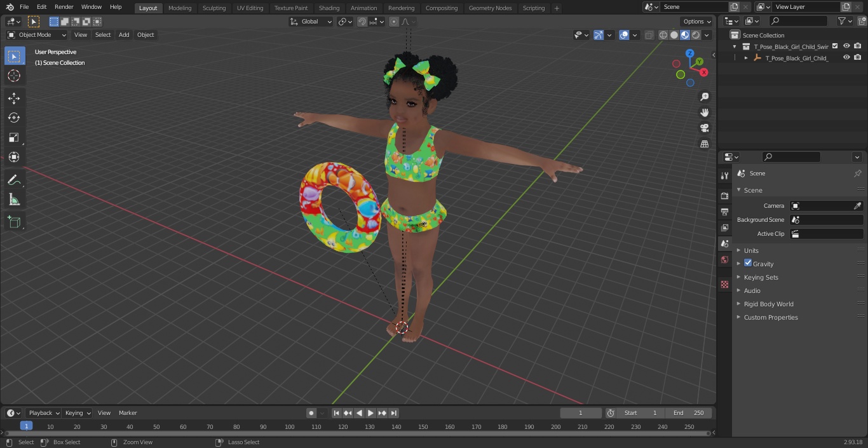Open the viewport Options dropdown
The height and width of the screenshot is (448, 868).
pyautogui.click(x=697, y=22)
